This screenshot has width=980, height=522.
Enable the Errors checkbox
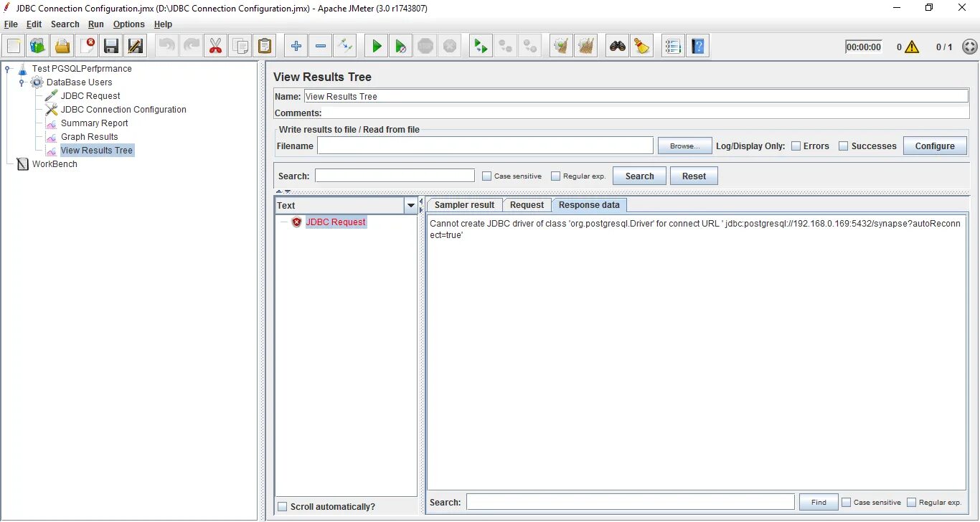tap(796, 146)
